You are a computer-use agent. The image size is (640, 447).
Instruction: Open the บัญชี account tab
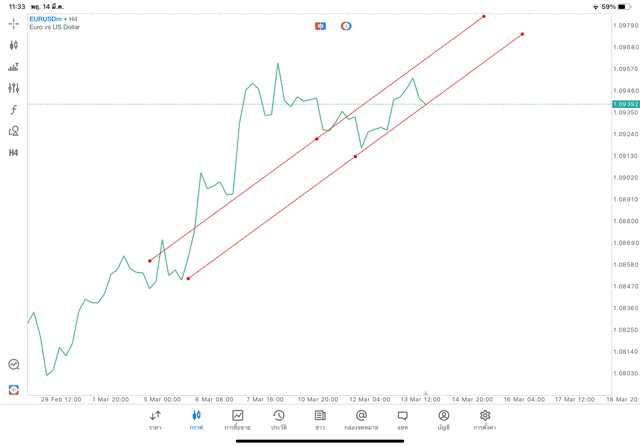[443, 419]
